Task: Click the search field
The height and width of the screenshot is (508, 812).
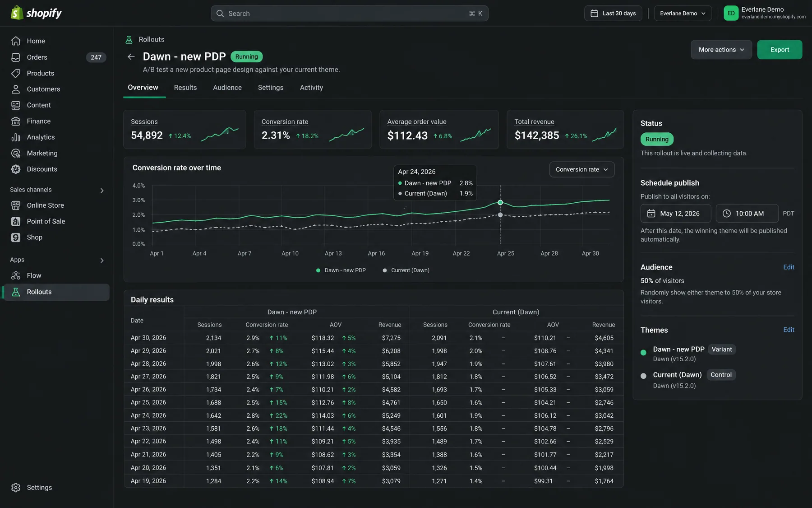Action: tap(350, 14)
